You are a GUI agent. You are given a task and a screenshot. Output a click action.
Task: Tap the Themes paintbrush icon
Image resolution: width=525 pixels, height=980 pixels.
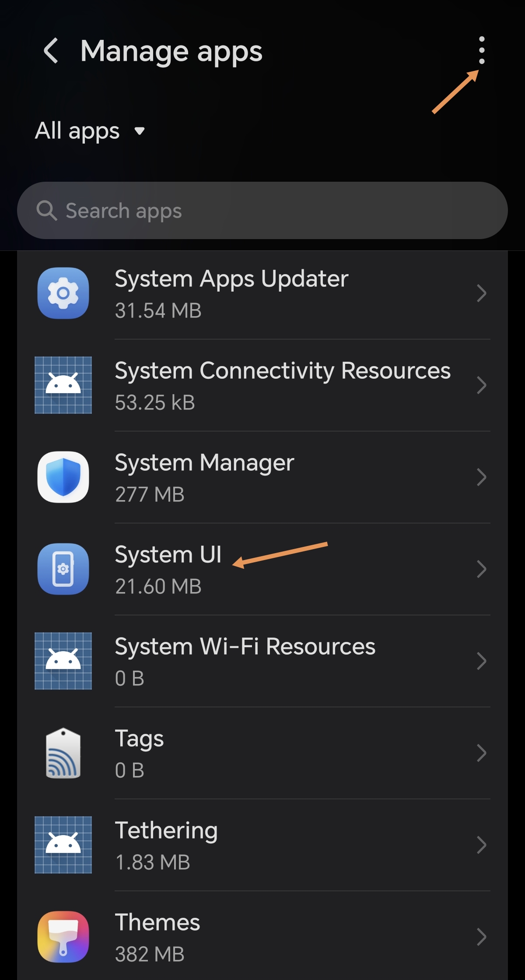[63, 937]
